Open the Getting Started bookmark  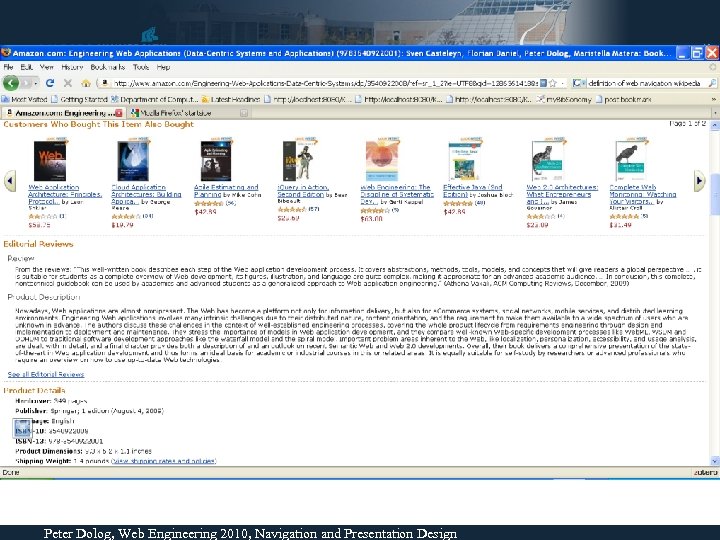pyautogui.click(x=79, y=99)
